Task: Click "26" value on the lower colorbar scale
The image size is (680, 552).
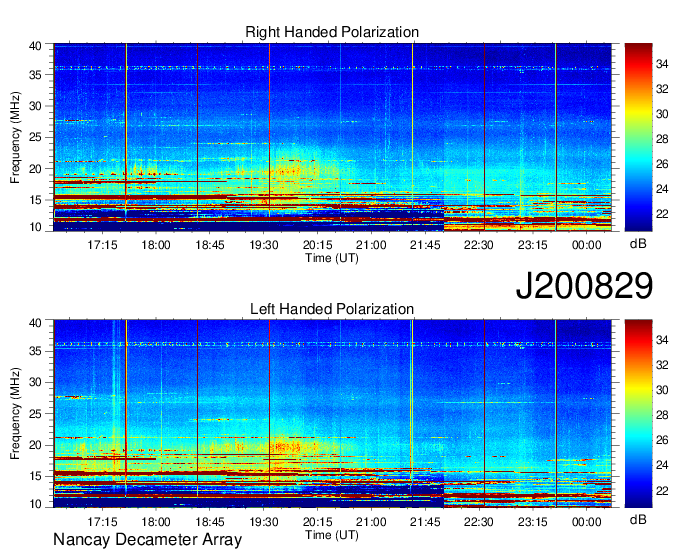Action: click(x=662, y=440)
